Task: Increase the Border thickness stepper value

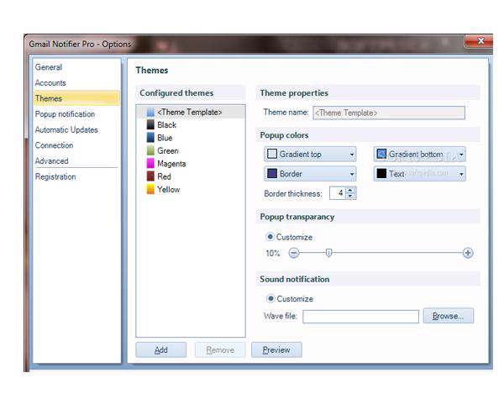Action: click(351, 190)
